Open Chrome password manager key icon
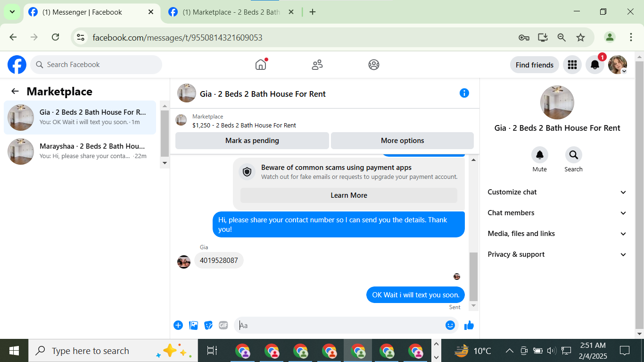644x362 pixels. 524,37
